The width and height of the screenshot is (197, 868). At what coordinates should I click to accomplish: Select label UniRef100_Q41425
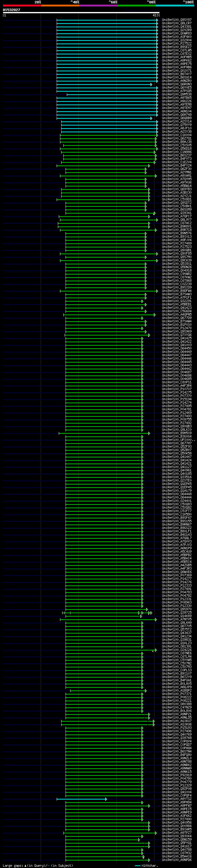[177, 338]
